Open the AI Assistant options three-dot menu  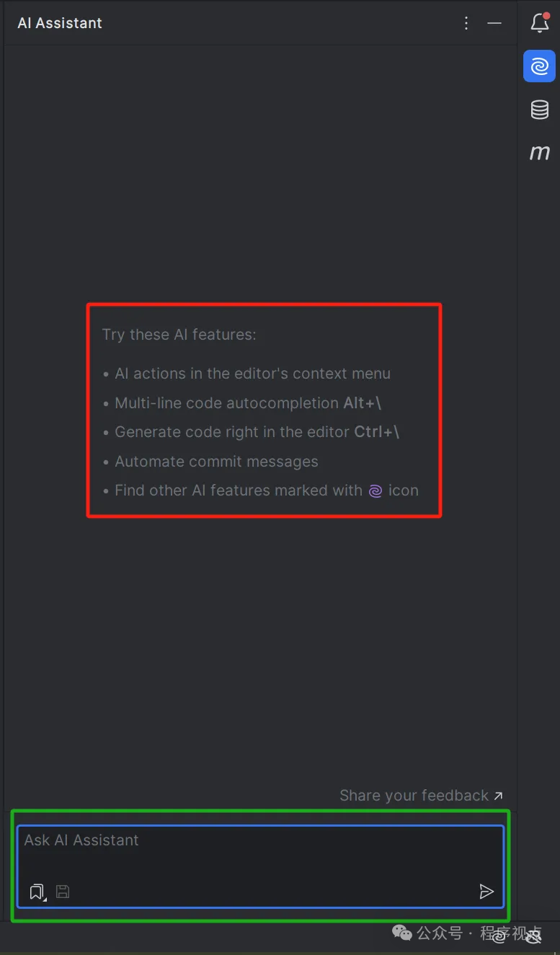click(x=466, y=23)
